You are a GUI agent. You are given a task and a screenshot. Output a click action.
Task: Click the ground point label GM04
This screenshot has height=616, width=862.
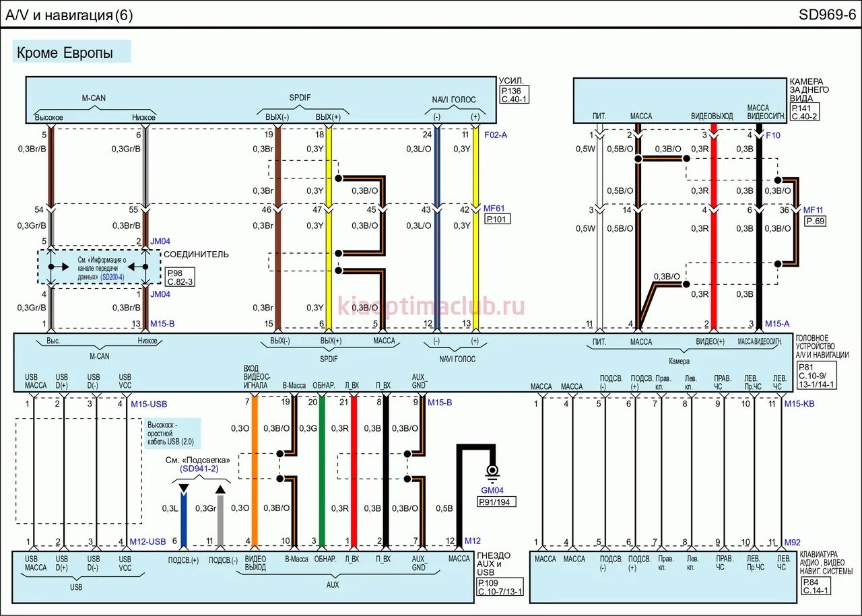[x=492, y=491]
